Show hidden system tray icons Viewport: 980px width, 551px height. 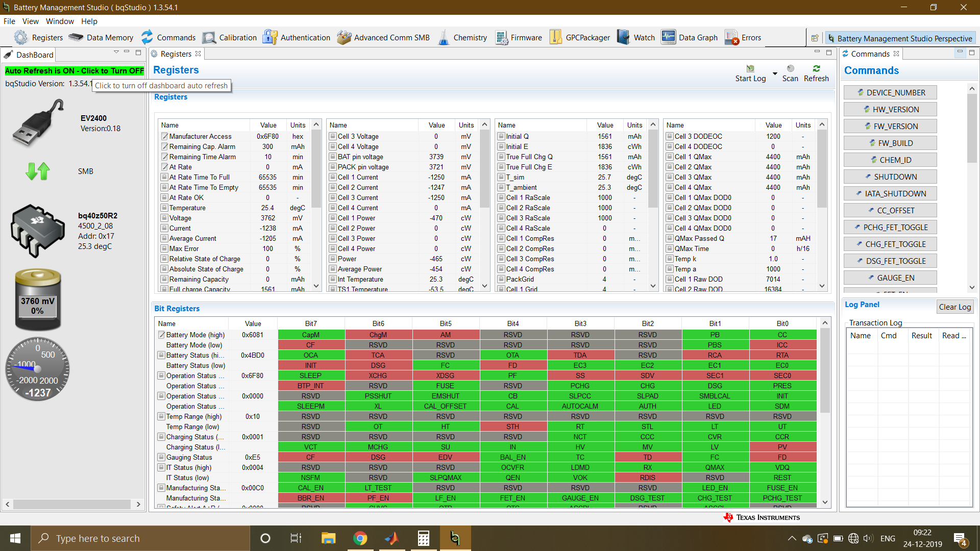point(792,538)
